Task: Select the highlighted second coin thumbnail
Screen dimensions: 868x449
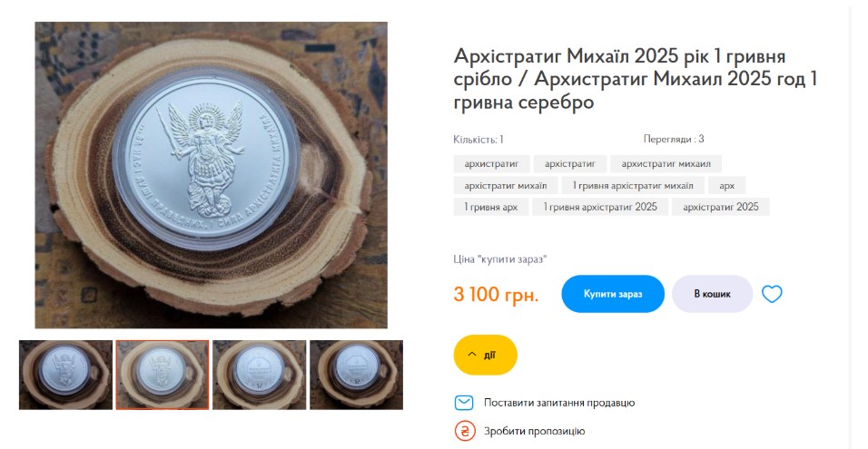Action: [163, 375]
